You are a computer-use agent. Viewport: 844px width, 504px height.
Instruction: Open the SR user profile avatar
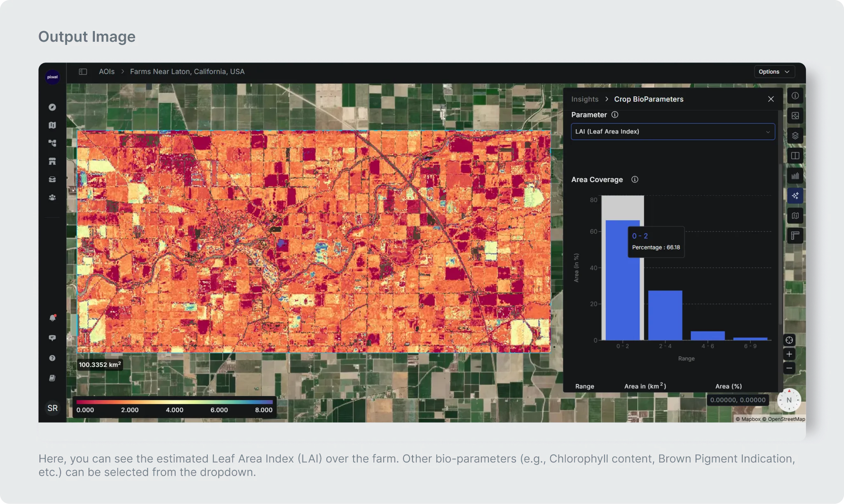click(52, 408)
